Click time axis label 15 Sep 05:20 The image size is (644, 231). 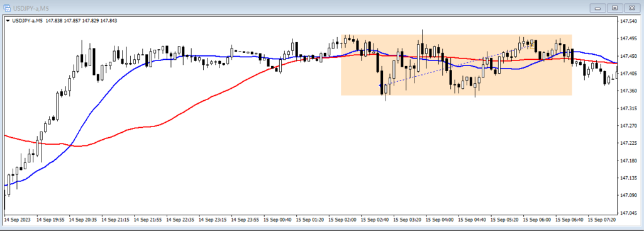[504, 220]
